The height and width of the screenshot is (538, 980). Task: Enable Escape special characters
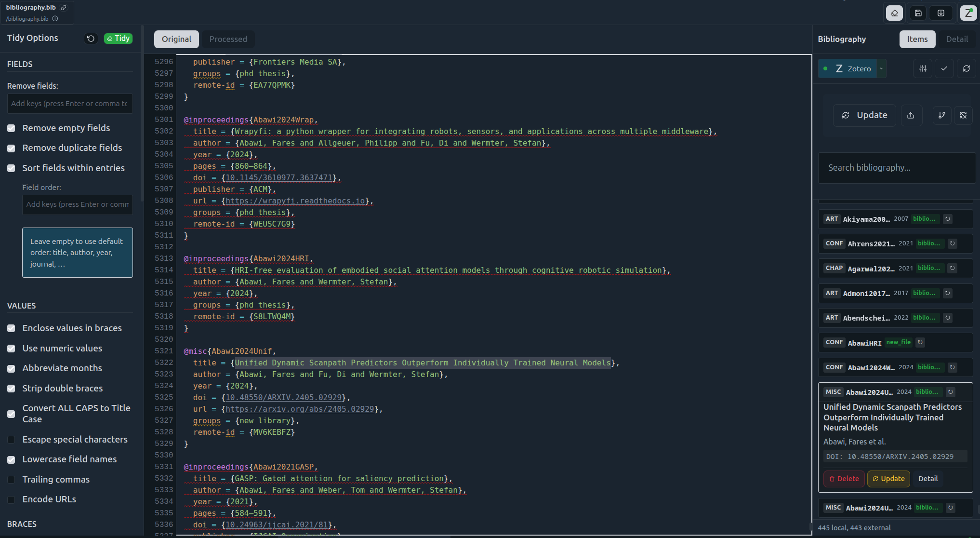tap(11, 440)
